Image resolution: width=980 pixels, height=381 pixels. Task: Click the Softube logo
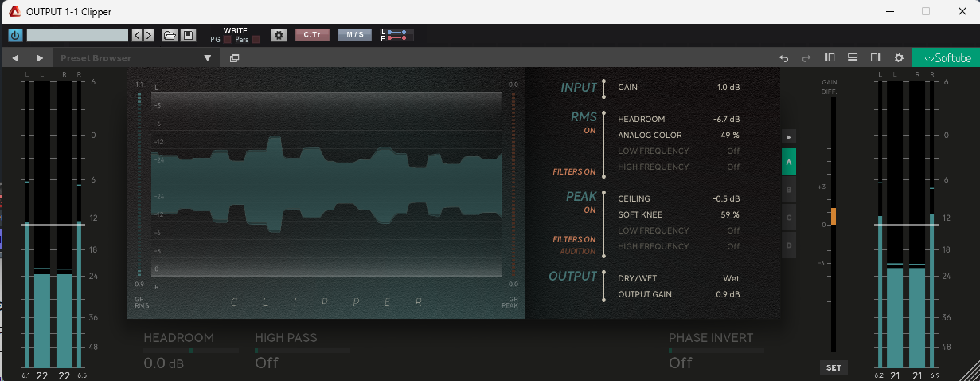coord(946,57)
